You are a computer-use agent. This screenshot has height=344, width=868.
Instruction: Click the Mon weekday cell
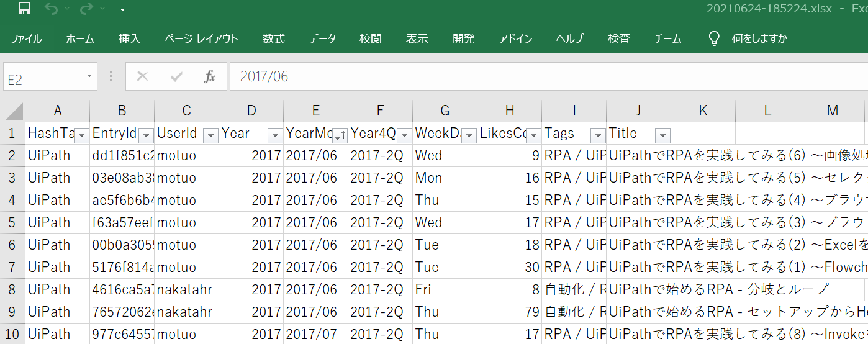[x=445, y=178]
